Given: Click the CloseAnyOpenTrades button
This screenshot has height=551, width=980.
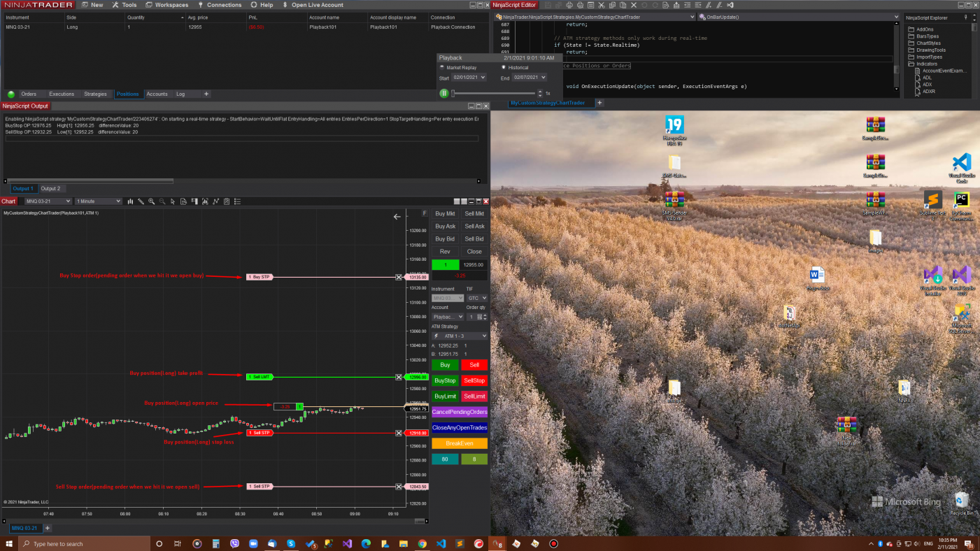Looking at the screenshot, I should click(x=460, y=427).
